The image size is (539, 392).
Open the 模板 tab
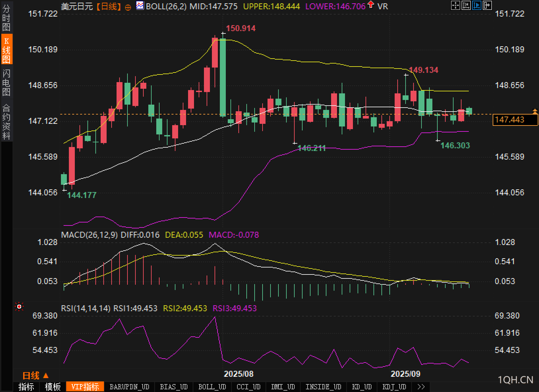coord(53,387)
